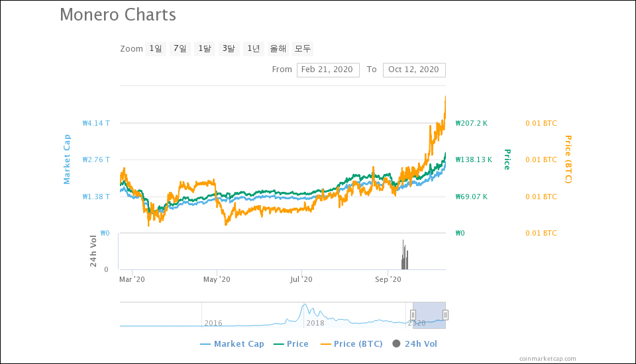636x364 pixels.
Task: Click the 2018 peak in navigator
Action: pyautogui.click(x=304, y=305)
